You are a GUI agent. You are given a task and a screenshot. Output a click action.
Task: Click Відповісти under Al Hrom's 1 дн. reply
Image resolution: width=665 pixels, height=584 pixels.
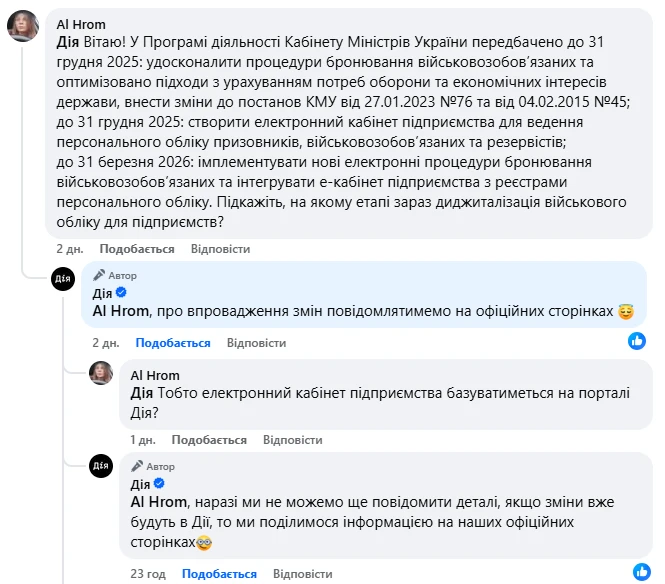point(292,439)
